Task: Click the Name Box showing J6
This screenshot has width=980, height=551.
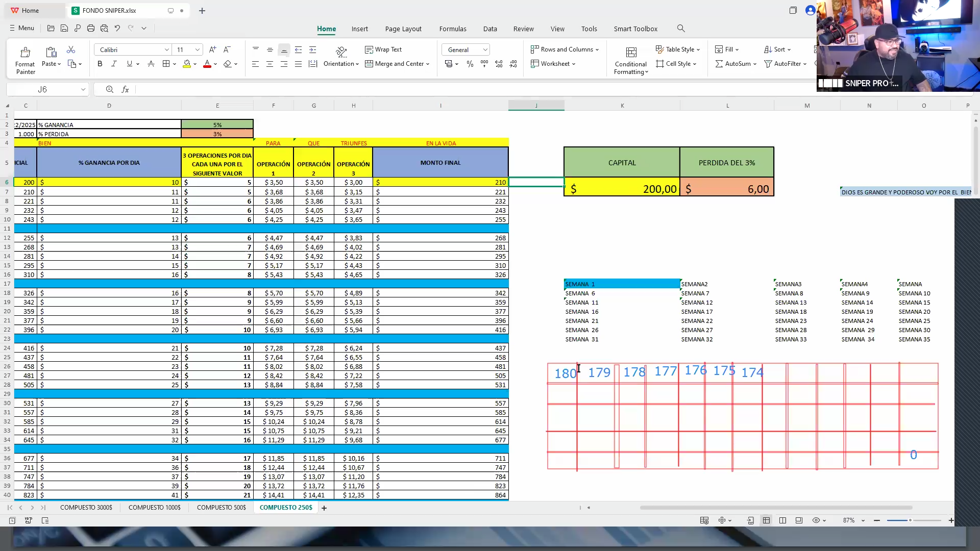Action: [42, 89]
